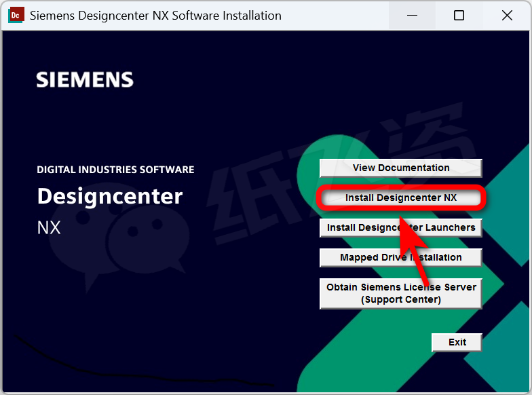The height and width of the screenshot is (395, 532).
Task: Click the Dc application icon in title bar
Action: 16,15
